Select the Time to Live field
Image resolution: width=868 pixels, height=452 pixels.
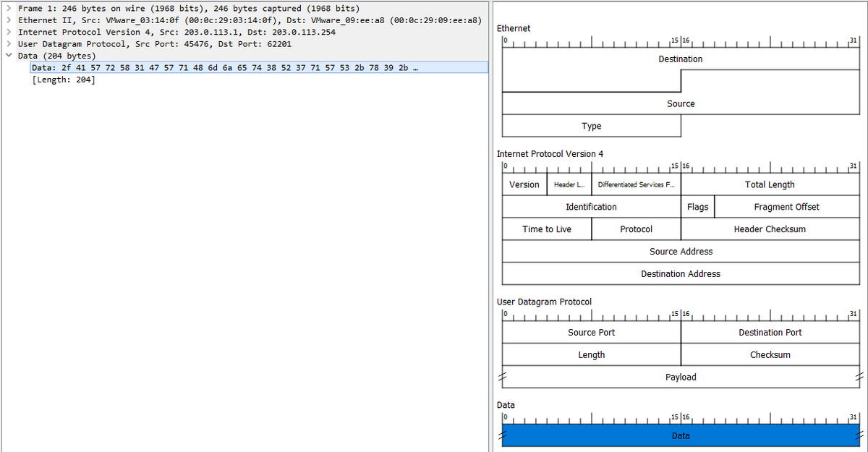[x=546, y=229]
